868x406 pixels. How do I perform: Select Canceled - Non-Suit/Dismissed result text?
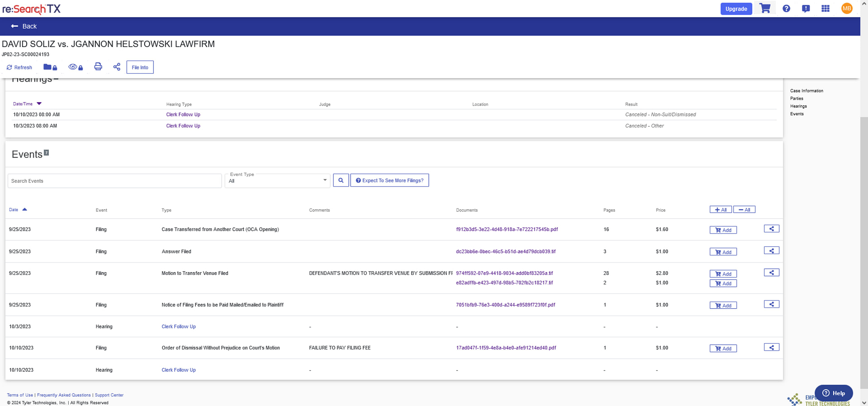coord(660,115)
